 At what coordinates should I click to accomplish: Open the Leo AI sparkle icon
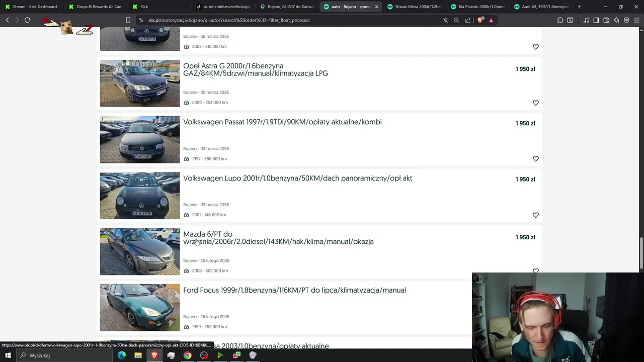pos(616,20)
